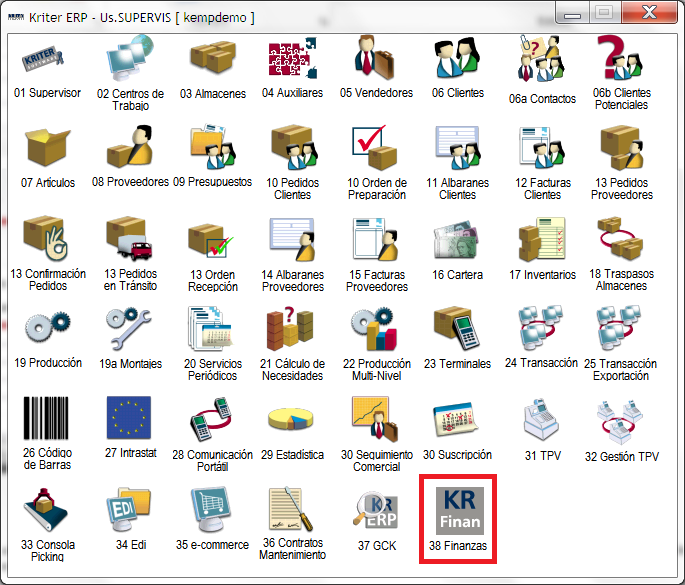The image size is (685, 585).
Task: Open 27 Intrastat EU flag icon
Action: point(129,418)
